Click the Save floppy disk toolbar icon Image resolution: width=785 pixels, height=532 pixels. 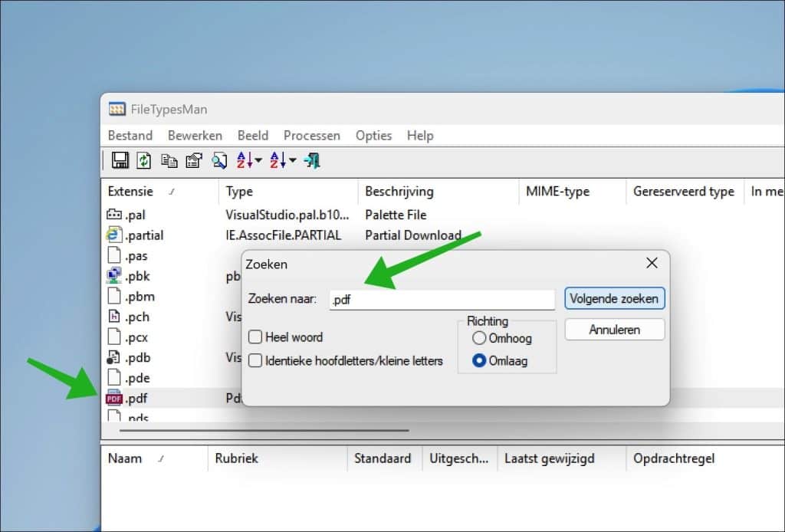click(120, 160)
